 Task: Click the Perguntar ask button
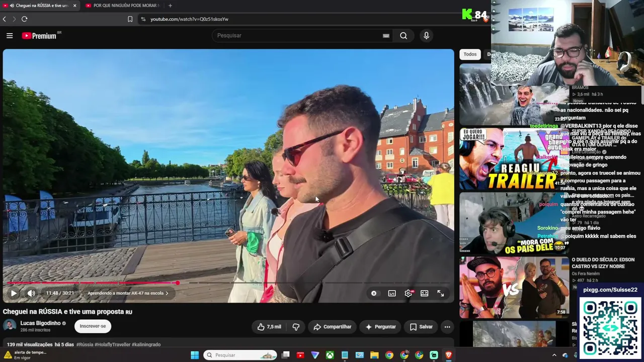point(380,327)
